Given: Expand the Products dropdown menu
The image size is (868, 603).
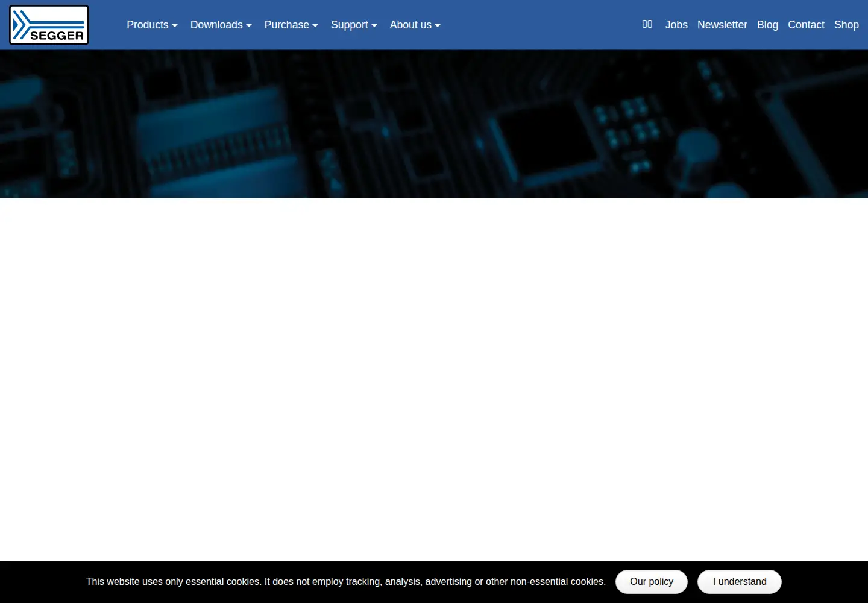Looking at the screenshot, I should (x=152, y=25).
